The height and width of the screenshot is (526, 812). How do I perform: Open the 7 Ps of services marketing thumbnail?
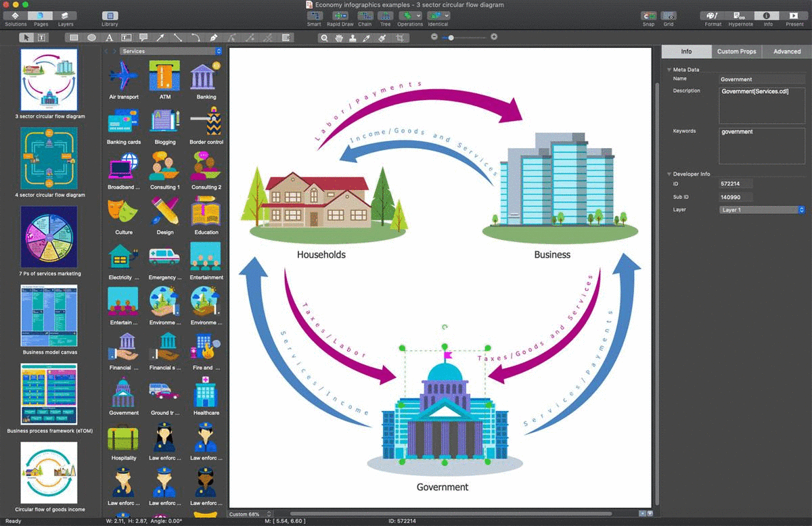49,237
